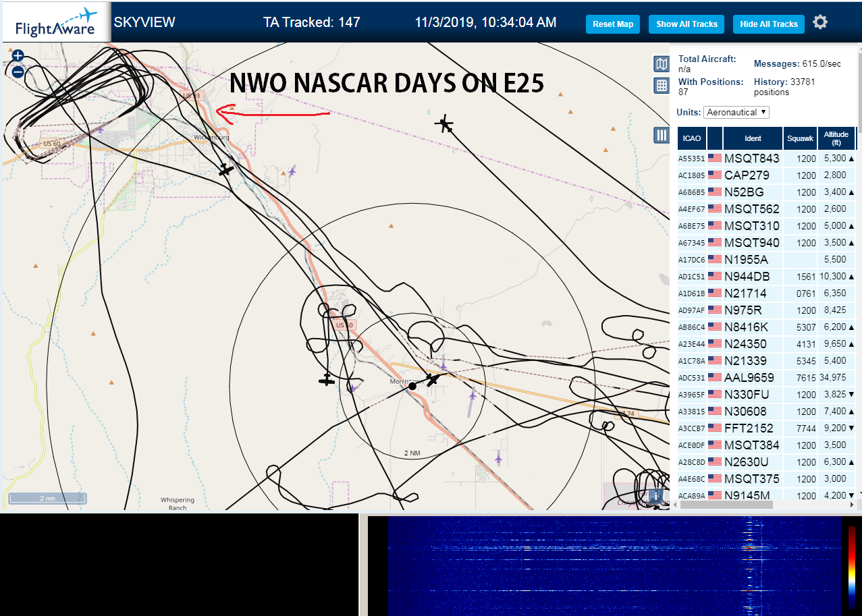Select the aircraft icon just east of Morristown
Image resolution: width=862 pixels, height=616 pixels.
(432, 380)
